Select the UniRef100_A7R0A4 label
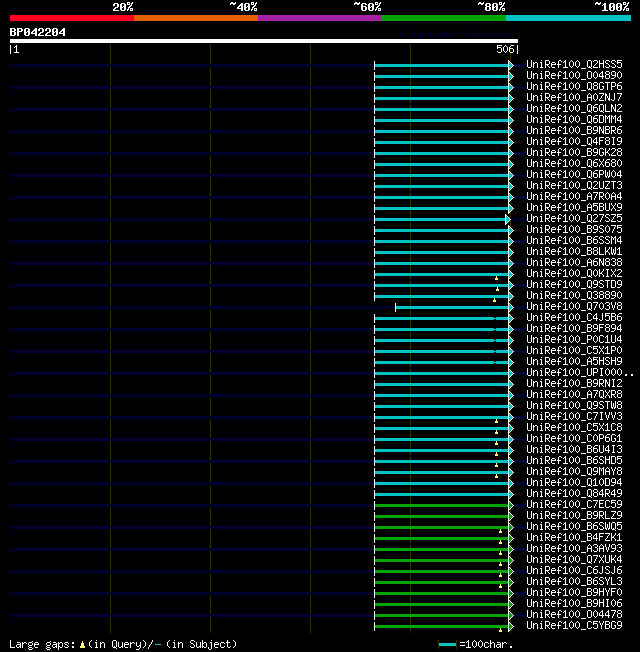 point(574,197)
